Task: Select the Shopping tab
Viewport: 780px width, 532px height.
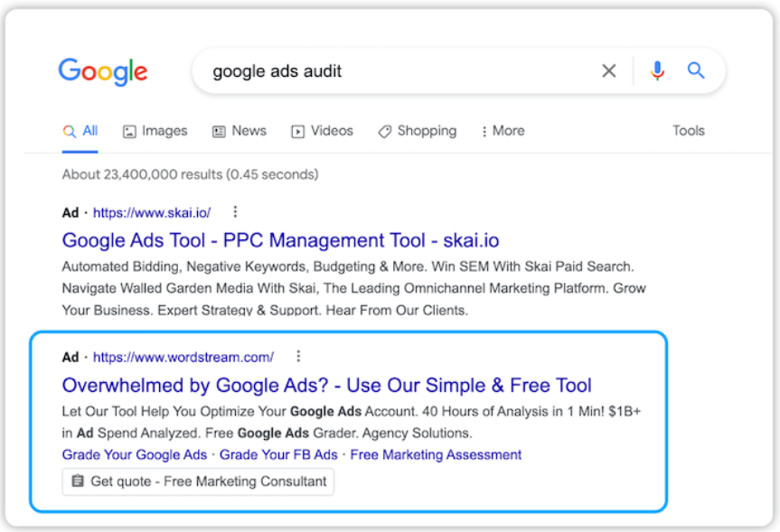Action: (x=418, y=131)
